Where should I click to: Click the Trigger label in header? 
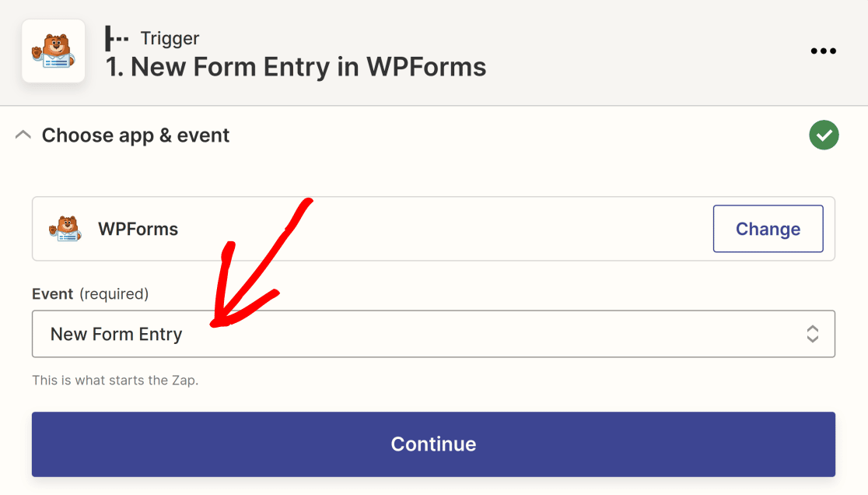(170, 39)
